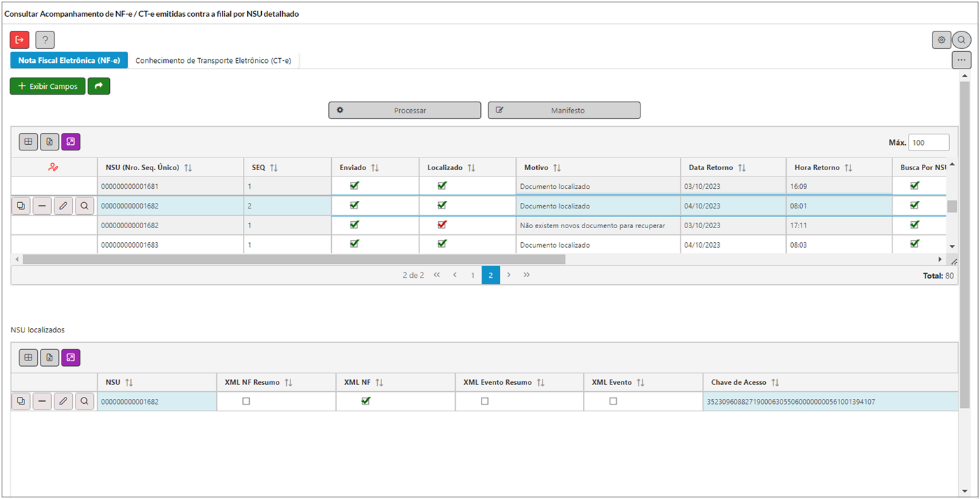
Task: Export NSU localizados table to file icon
Action: [x=50, y=358]
